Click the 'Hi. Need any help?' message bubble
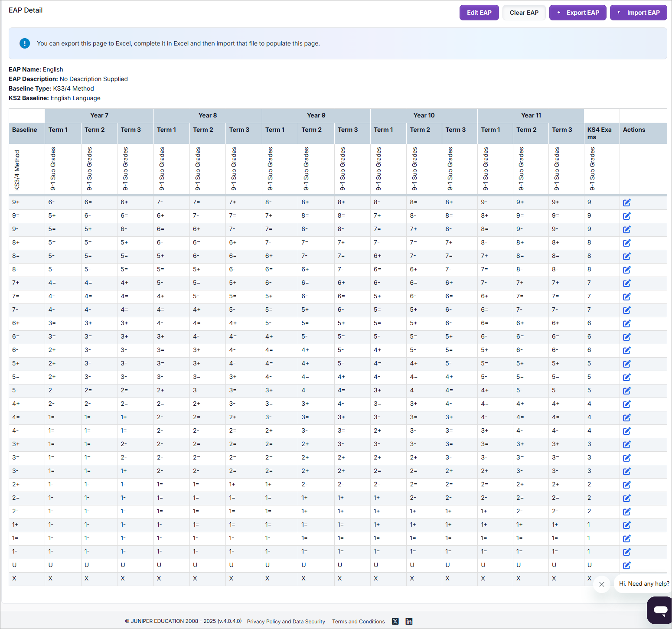This screenshot has width=672, height=629. coord(643,583)
